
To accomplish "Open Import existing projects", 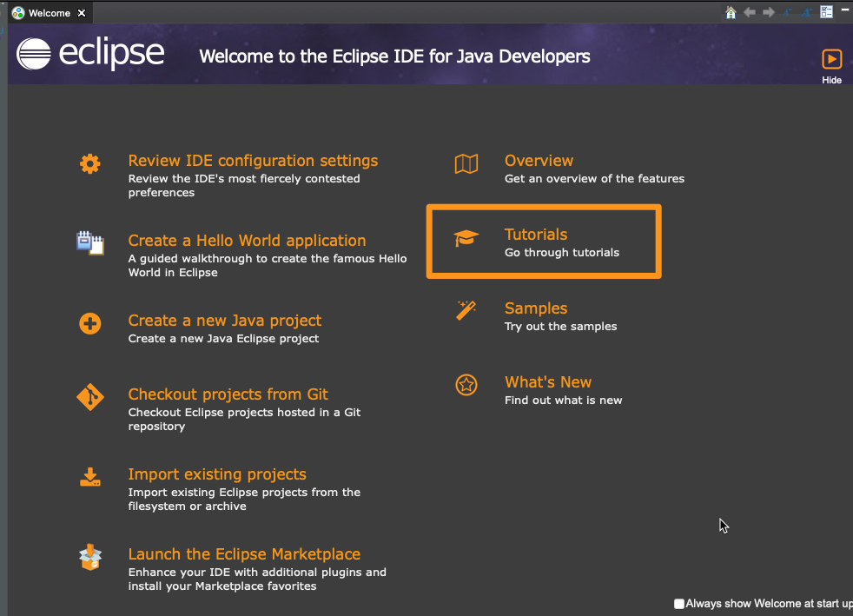I will [217, 474].
